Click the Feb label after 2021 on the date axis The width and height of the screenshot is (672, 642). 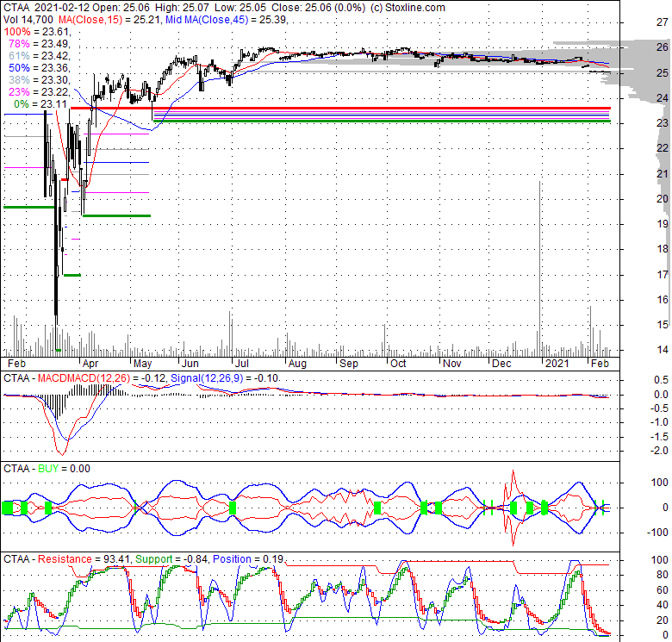coord(600,364)
